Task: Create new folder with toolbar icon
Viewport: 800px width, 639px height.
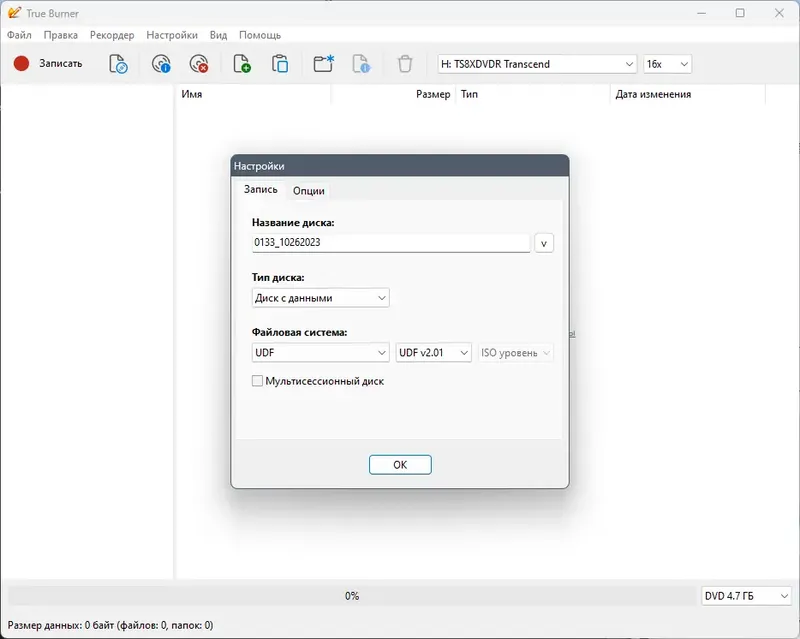Action: 325,62
